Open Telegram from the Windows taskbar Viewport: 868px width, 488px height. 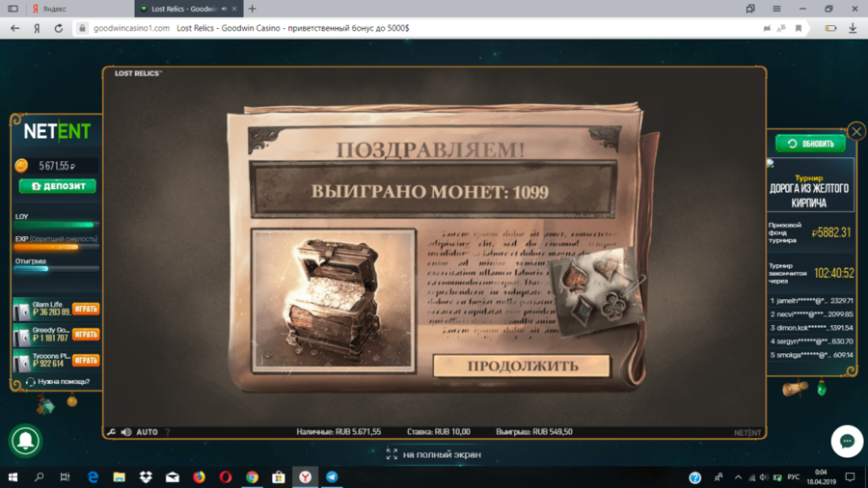point(332,477)
